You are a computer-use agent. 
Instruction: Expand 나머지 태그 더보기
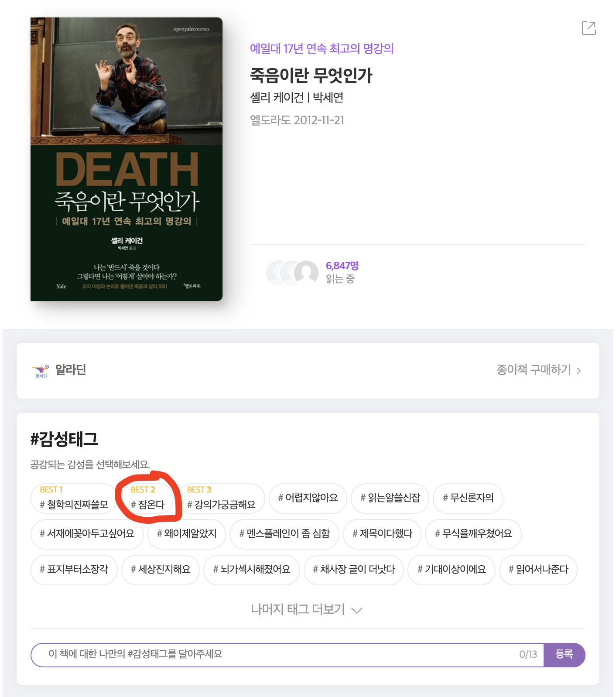pyautogui.click(x=307, y=609)
